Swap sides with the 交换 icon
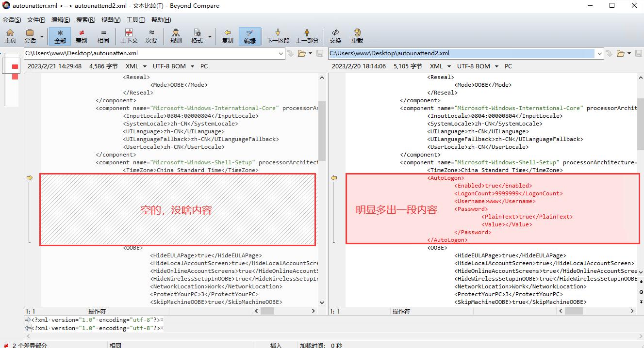Viewport: 644px width, 348px height. (335, 36)
